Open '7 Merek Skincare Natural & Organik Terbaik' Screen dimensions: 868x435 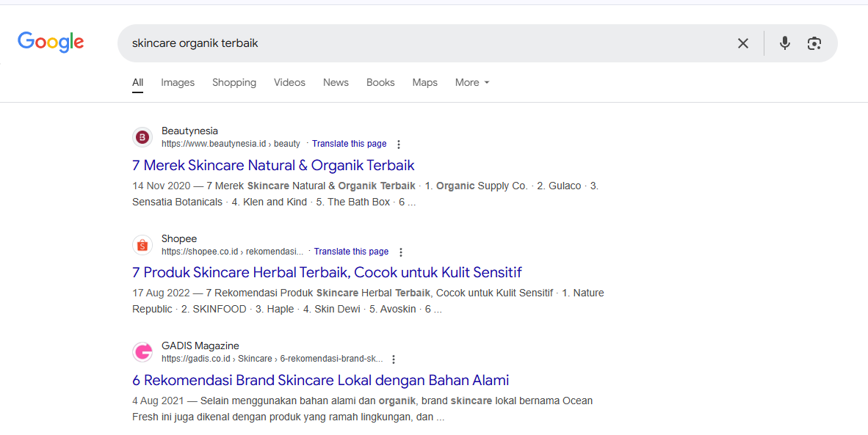pyautogui.click(x=273, y=165)
